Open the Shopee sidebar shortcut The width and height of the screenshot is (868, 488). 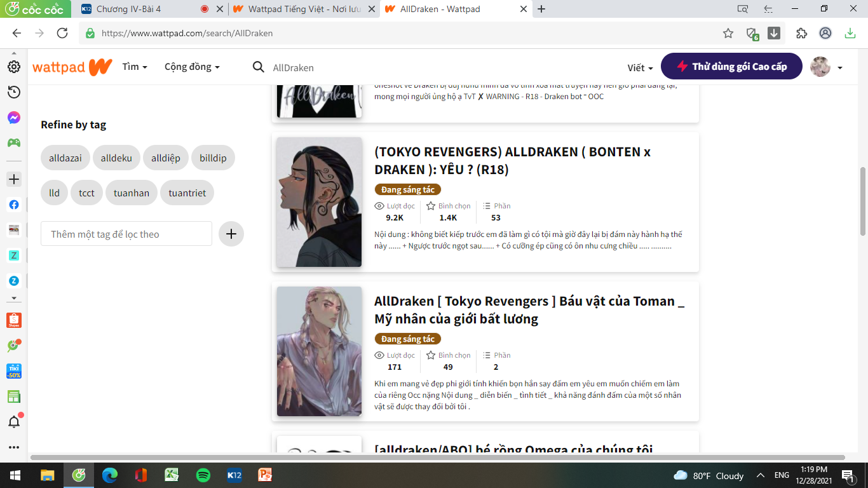pos(14,320)
